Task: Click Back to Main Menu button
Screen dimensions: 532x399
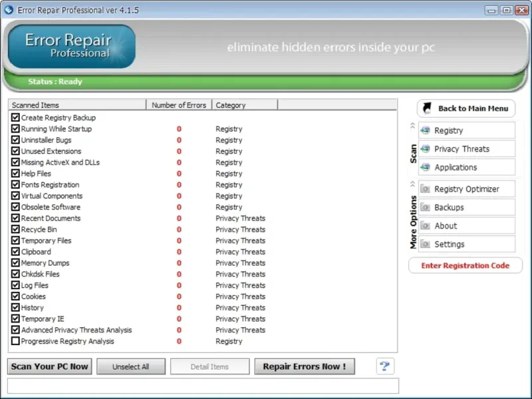Action: (466, 108)
